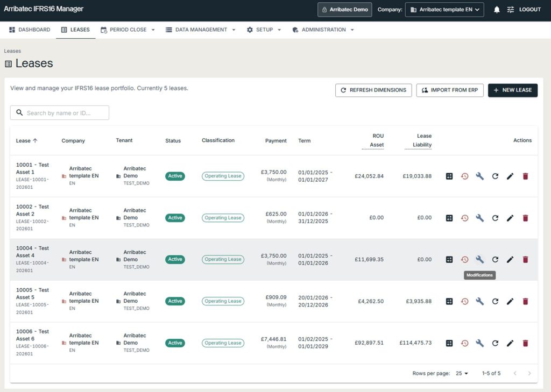The height and width of the screenshot is (392, 551).
Task: Edit lease 10001 with the pencil icon
Action: [510, 176]
